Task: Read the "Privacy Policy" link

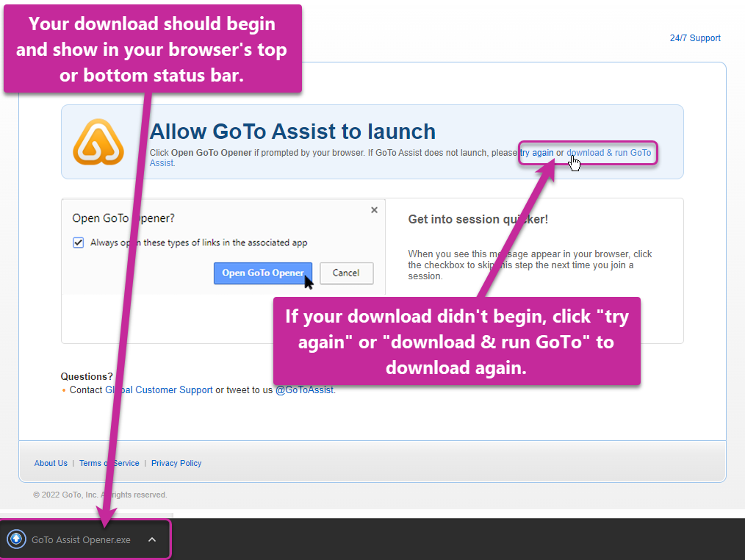Action: coord(176,463)
